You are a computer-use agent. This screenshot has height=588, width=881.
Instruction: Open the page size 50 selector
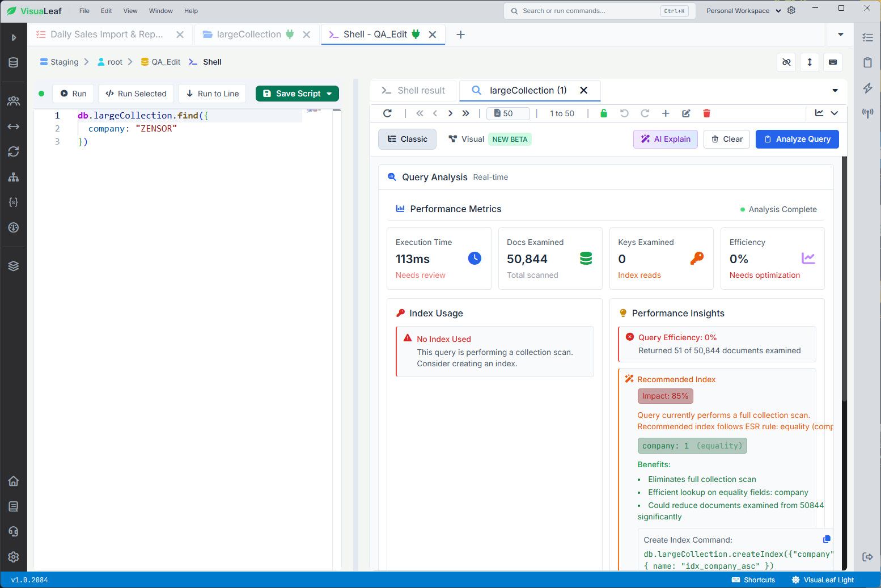pos(508,113)
